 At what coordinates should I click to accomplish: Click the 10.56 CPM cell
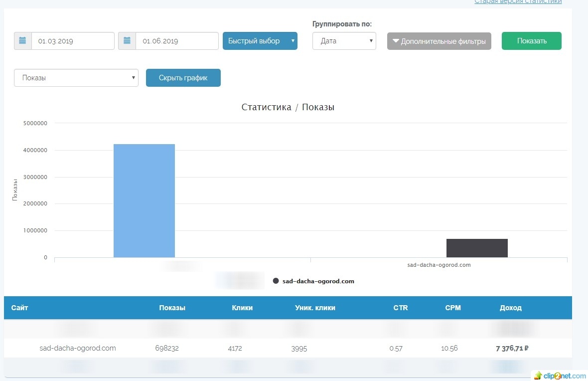(449, 349)
